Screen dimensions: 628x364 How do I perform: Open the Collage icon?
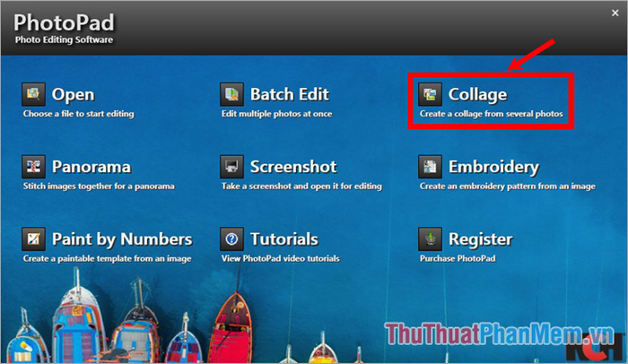point(430,94)
